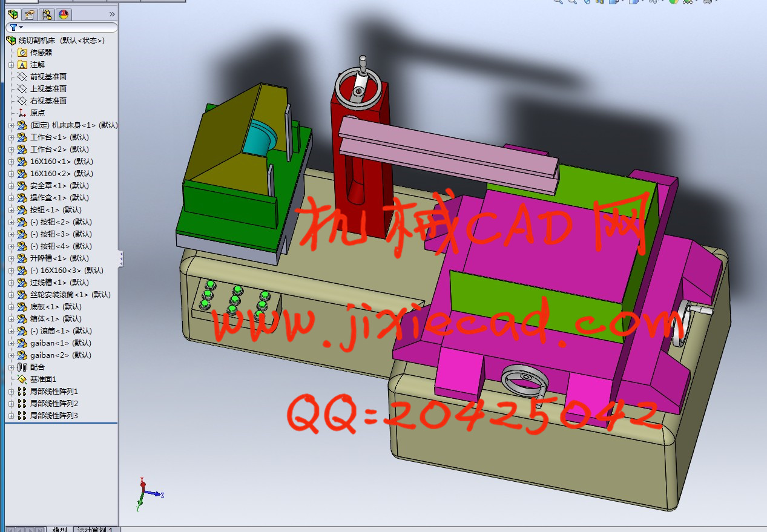Expand the 局部线性阵列1 pattern node
The width and height of the screenshot is (767, 532).
11,392
